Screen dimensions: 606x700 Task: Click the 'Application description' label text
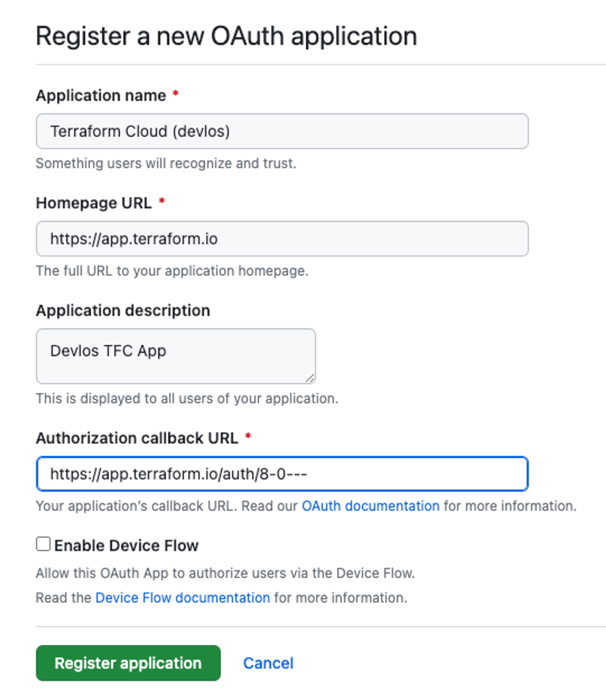(x=123, y=310)
